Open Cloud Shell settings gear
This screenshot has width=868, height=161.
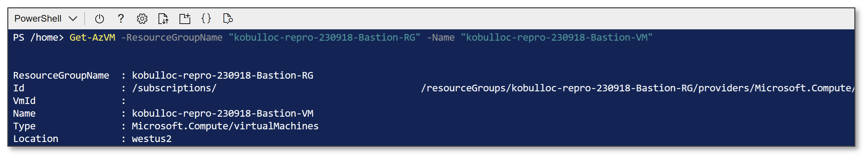pos(142,19)
